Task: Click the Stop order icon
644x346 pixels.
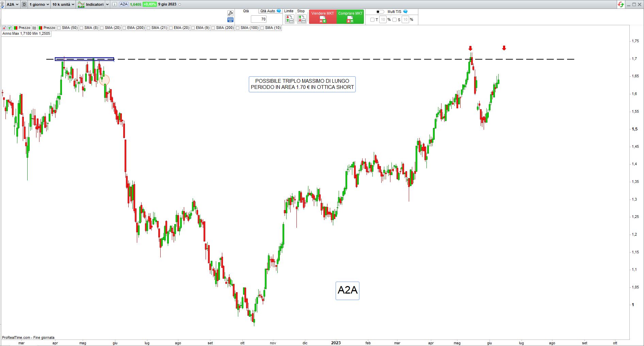Action: tap(302, 19)
